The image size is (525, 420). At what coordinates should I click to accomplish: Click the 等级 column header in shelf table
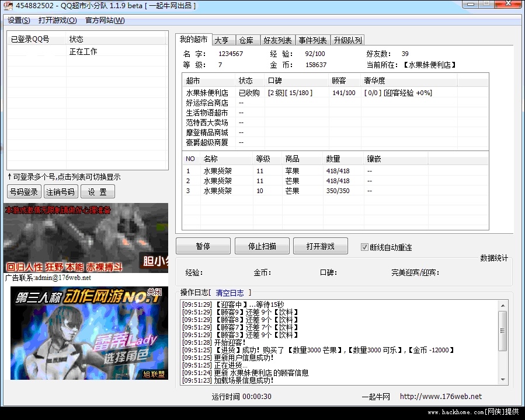point(267,159)
